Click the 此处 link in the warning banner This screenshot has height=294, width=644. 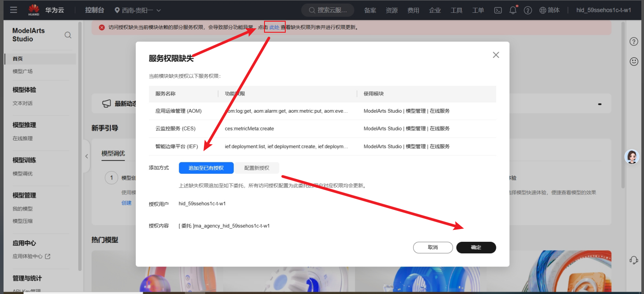tap(274, 27)
